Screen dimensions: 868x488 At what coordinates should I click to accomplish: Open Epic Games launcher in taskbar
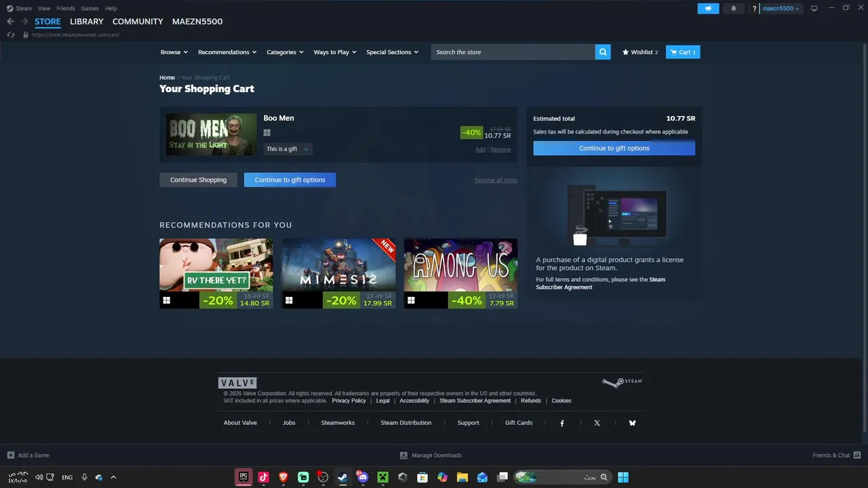[243, 477]
